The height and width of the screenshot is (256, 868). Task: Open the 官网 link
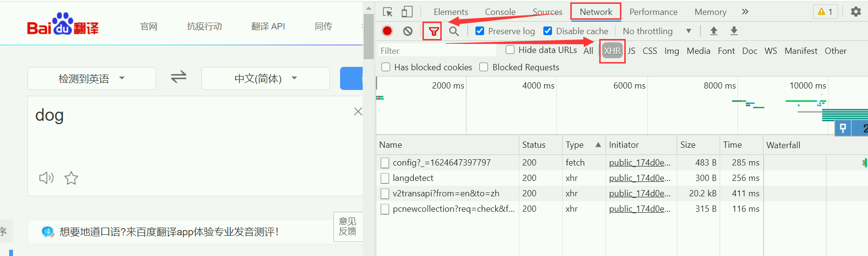tap(149, 26)
